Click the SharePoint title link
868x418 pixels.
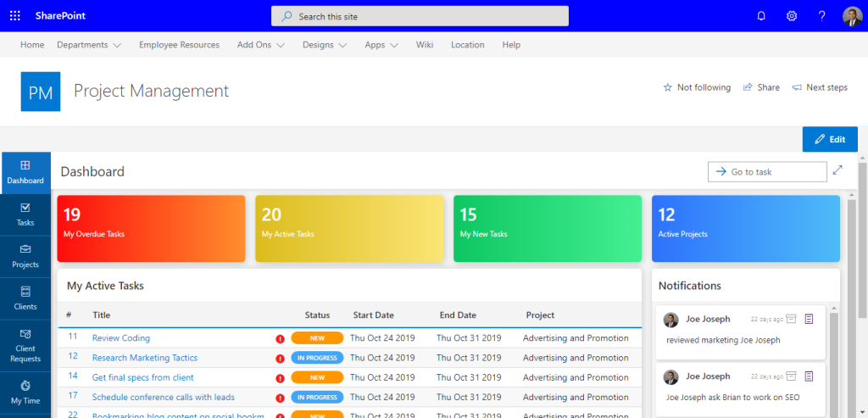pos(60,15)
